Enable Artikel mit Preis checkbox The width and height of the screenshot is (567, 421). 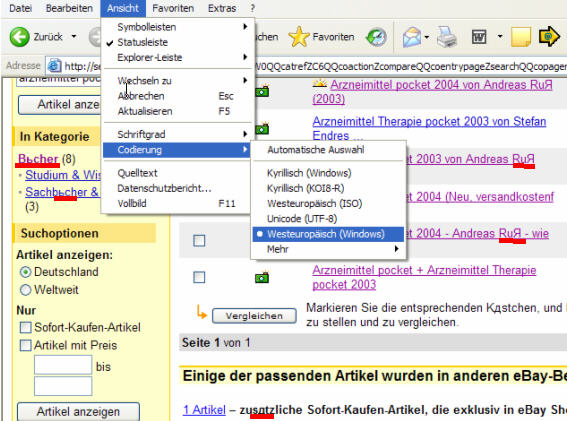[x=25, y=345]
